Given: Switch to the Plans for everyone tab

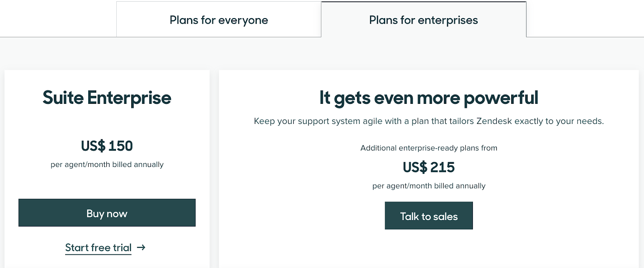Looking at the screenshot, I should click(x=219, y=20).
